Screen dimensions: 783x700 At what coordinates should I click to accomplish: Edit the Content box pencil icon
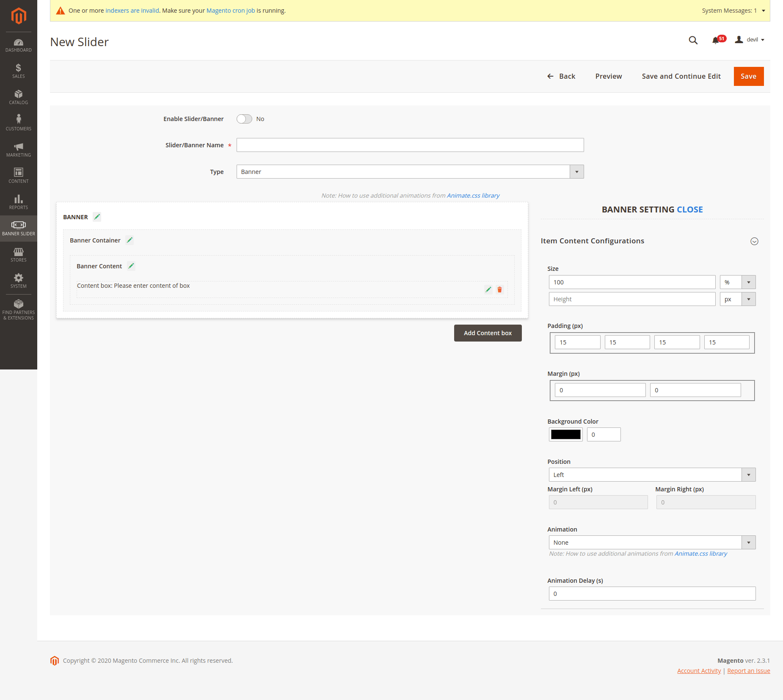pyautogui.click(x=488, y=289)
